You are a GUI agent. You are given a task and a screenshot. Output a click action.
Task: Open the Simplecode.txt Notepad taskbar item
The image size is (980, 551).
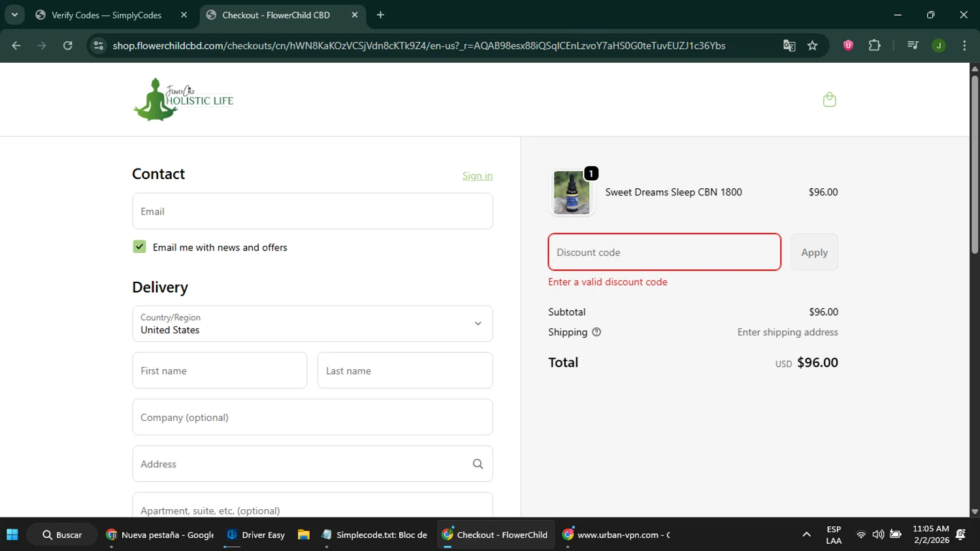[x=374, y=535]
